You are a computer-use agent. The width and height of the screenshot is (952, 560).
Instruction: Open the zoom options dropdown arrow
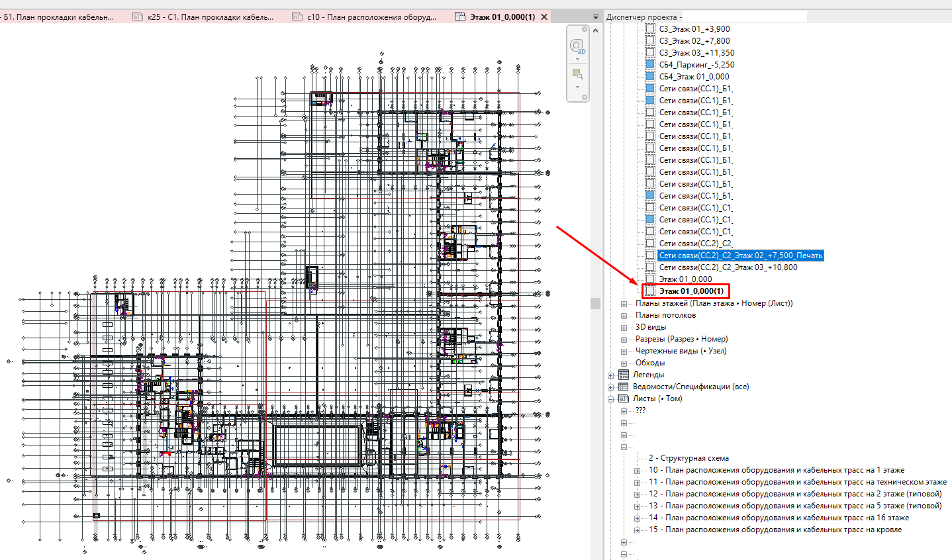coord(577,87)
